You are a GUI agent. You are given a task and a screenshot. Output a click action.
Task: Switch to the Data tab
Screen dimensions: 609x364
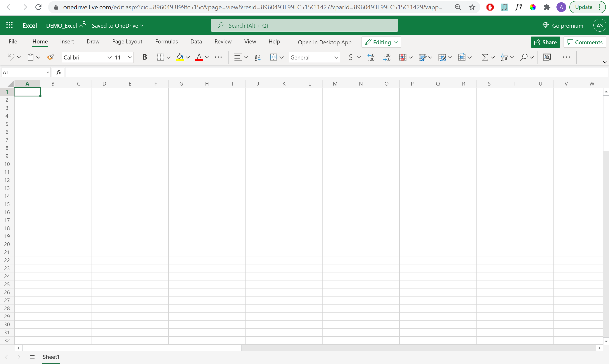196,41
